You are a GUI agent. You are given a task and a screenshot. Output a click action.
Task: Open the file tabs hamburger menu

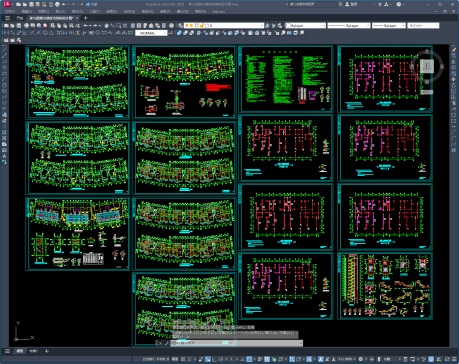pos(7,18)
